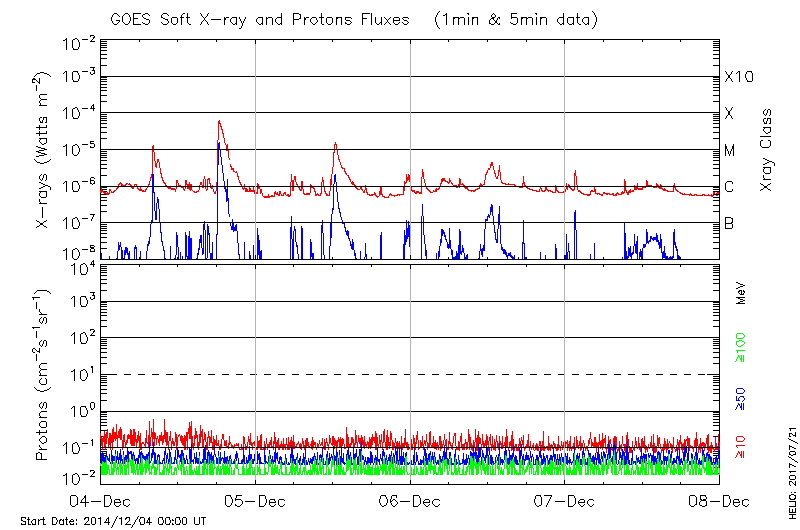Select the 06-Dec marker on time axis
The height and width of the screenshot is (530, 800).
tap(410, 501)
